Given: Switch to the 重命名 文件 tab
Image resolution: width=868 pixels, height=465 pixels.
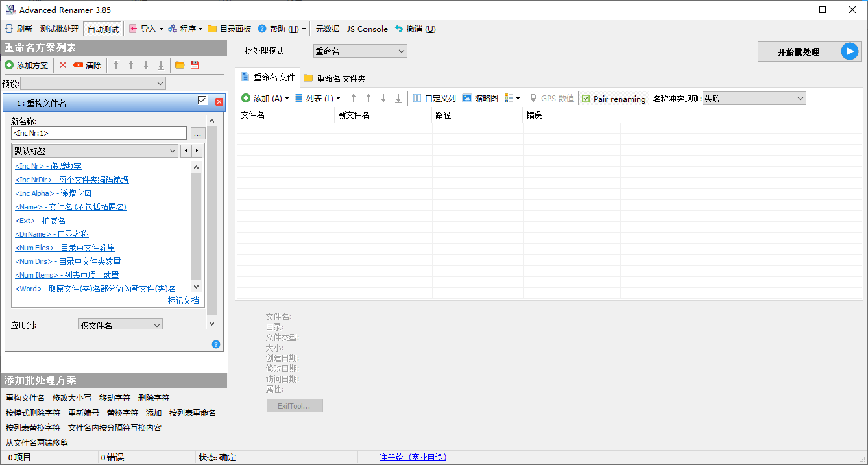Looking at the screenshot, I should coord(268,77).
